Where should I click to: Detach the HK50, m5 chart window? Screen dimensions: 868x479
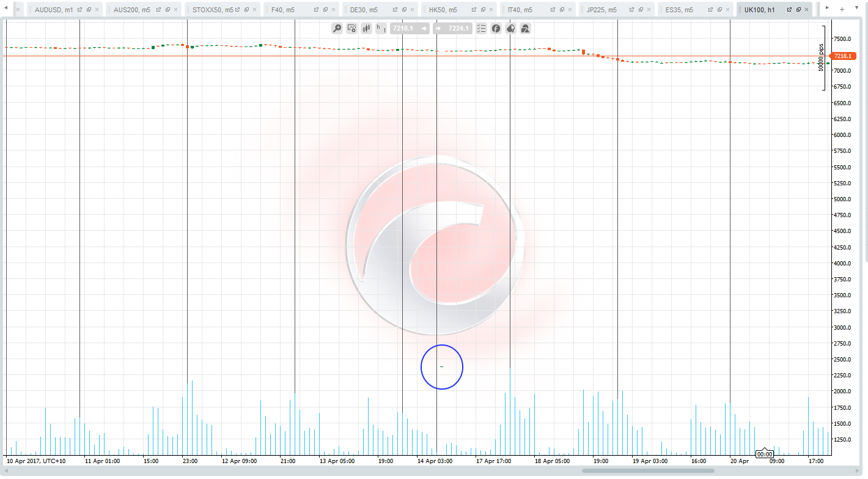tap(483, 10)
